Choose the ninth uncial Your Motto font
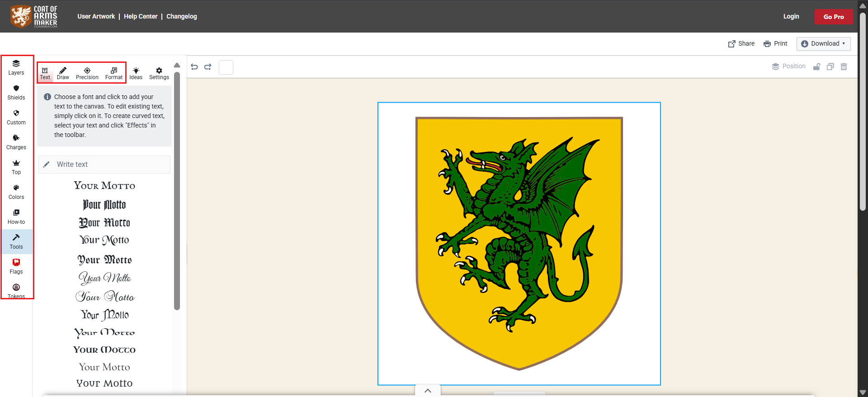 pyautogui.click(x=104, y=332)
